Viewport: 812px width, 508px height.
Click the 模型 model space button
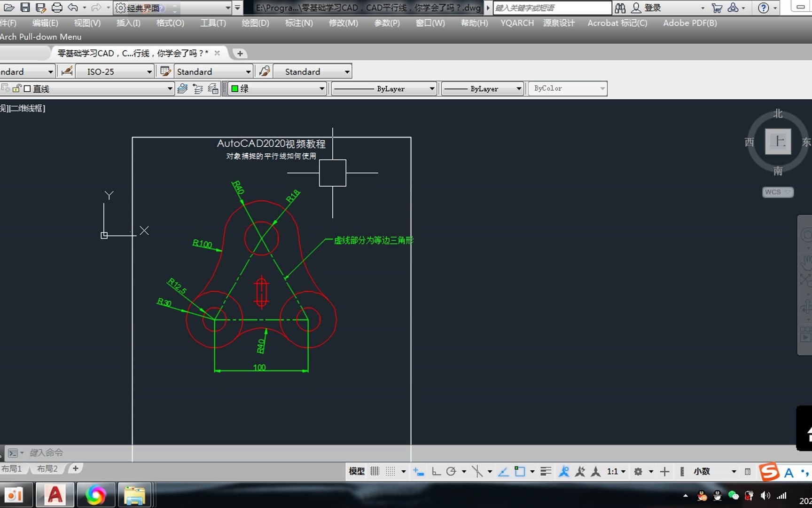(357, 471)
